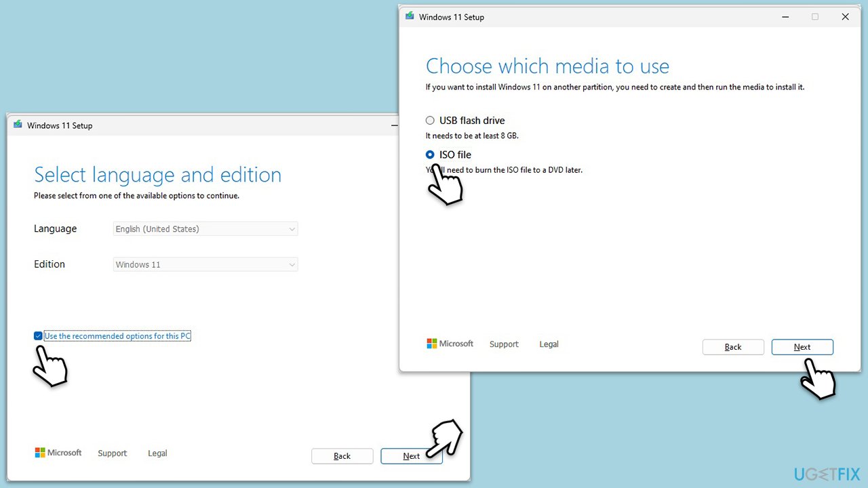Click the setup icon in the Choose media window title bar
This screenshot has height=488, width=868.
(410, 17)
